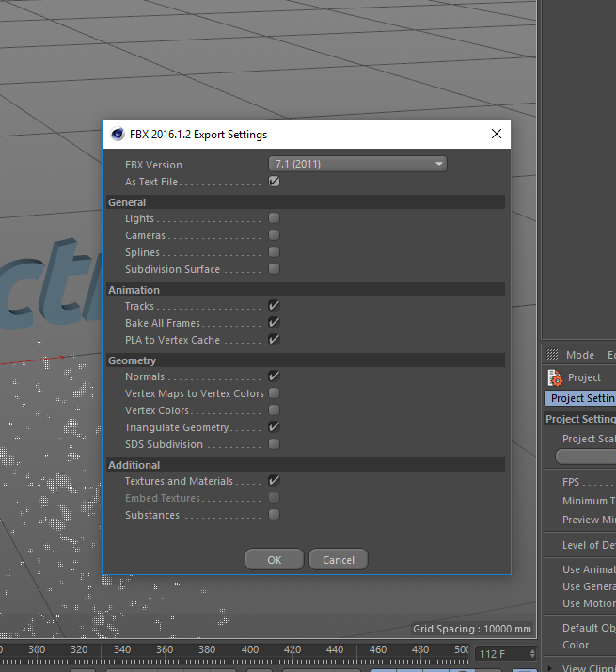Screen dimensions: 616x672
Task: Click the Grid Spacing label in viewport
Action: click(471, 629)
